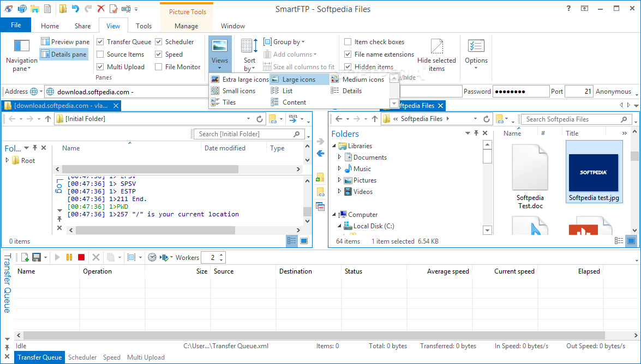Pause the transfer queue
This screenshot has width=641, height=364.
[x=69, y=257]
